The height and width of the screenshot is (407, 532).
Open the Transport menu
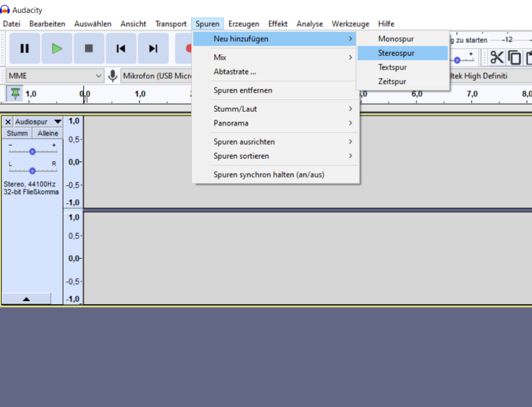170,24
